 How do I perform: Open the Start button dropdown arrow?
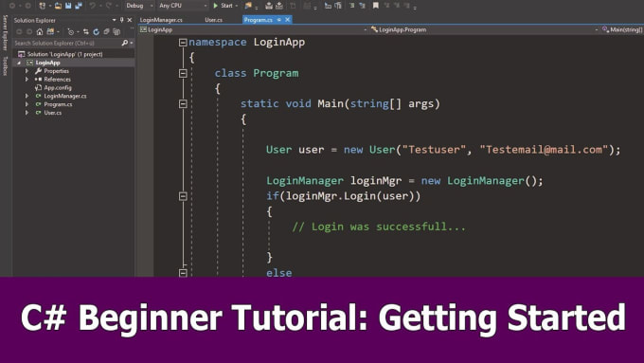(237, 6)
